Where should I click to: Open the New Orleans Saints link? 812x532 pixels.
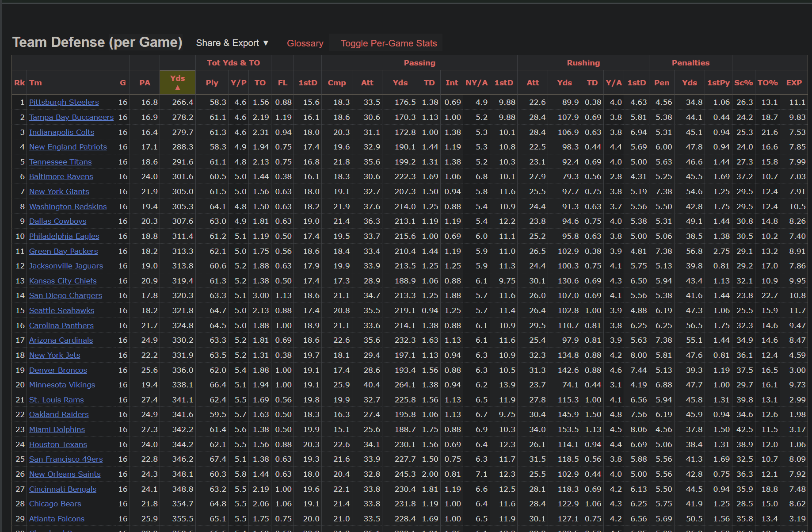tap(65, 474)
